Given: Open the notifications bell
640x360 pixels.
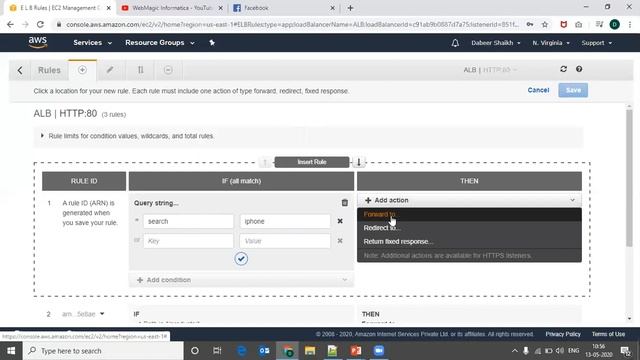Looking at the screenshot, I should [x=455, y=43].
